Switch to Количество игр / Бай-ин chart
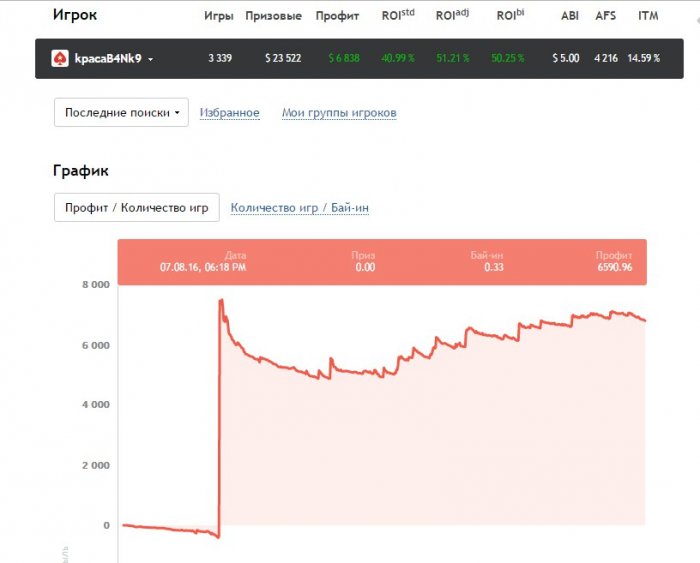Screen dimensions: 700x563 [300, 208]
